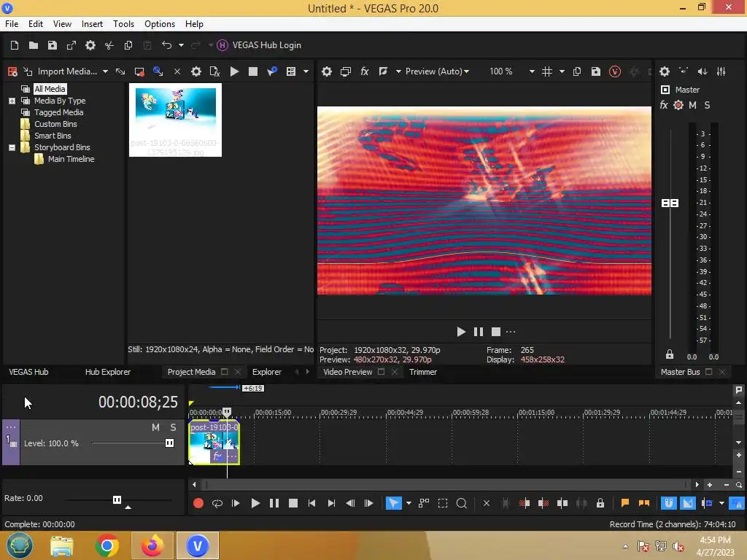Select the Zoom edit tool magnifier

click(461, 503)
